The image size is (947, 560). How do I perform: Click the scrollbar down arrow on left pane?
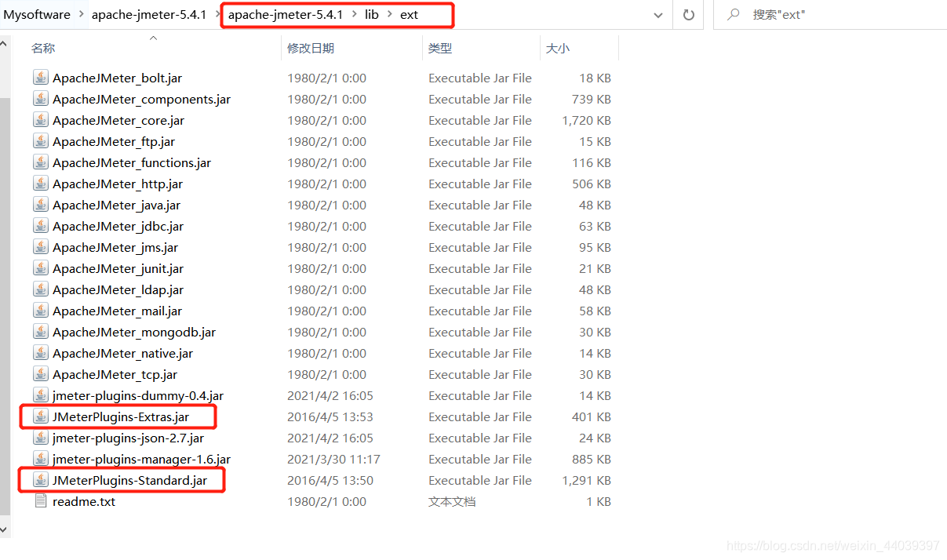pos(4,529)
